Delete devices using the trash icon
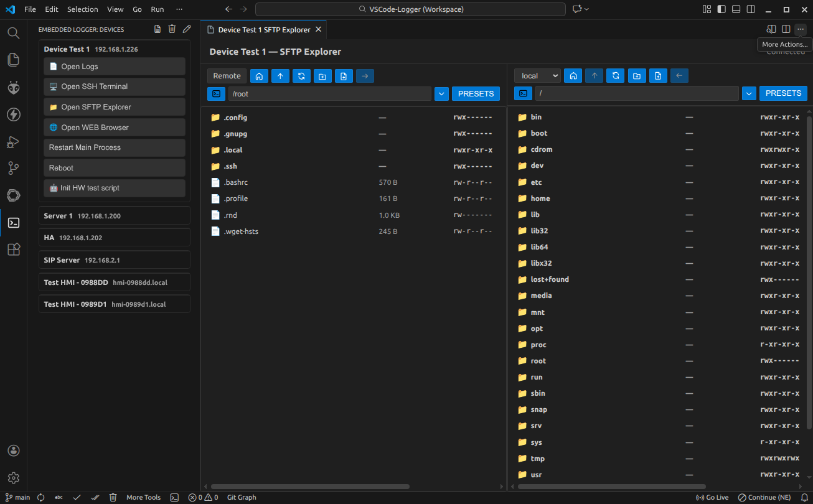 (172, 29)
